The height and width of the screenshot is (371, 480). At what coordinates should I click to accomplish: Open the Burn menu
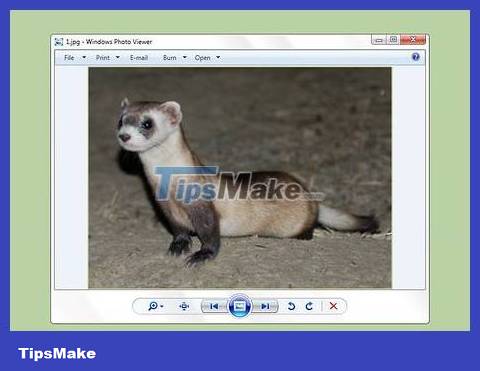coord(169,58)
